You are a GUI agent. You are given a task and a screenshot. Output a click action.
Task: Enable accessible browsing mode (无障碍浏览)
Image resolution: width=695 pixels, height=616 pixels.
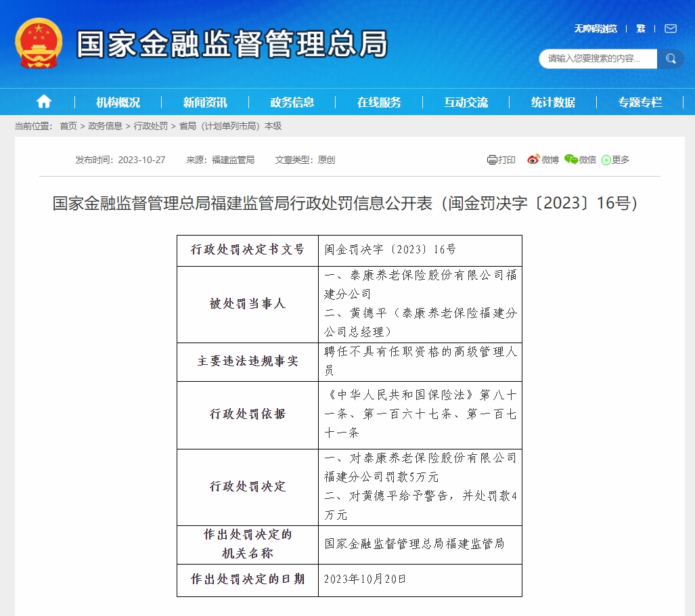coord(596,29)
